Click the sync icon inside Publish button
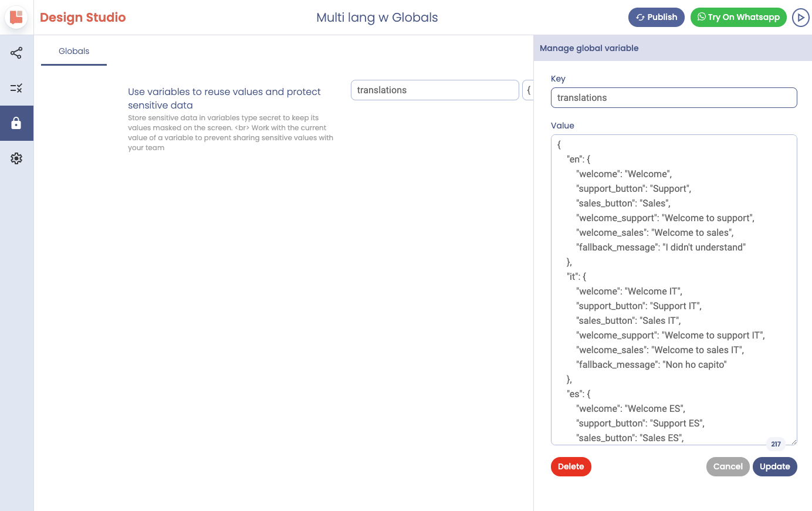Screen dimensions: 812x511 [640, 17]
